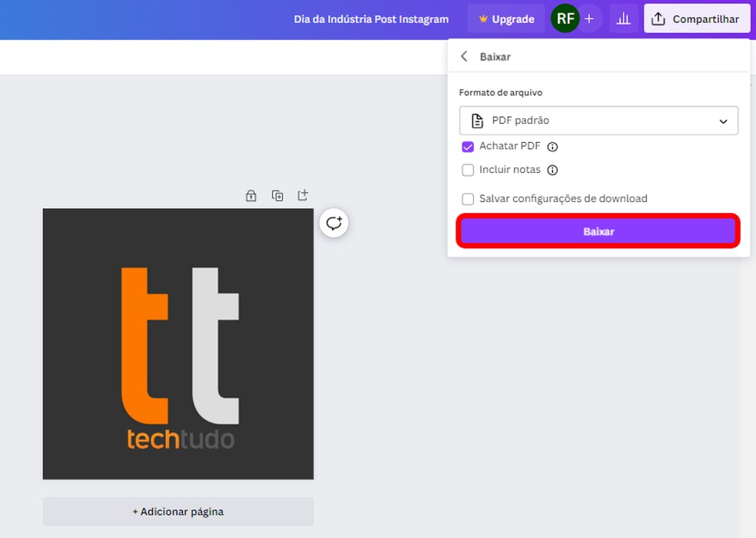The height and width of the screenshot is (538, 756).
Task: Open the analytics bar chart icon
Action: [623, 18]
